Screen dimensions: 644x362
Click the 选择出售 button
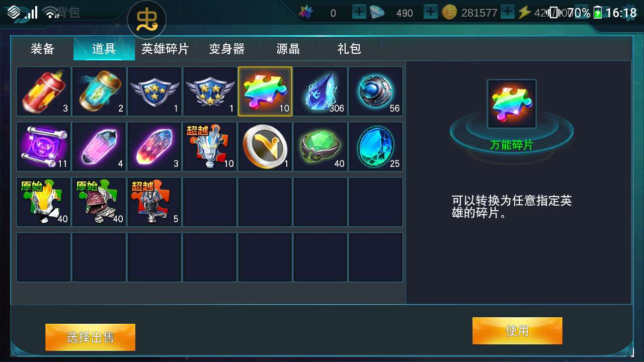(x=90, y=337)
